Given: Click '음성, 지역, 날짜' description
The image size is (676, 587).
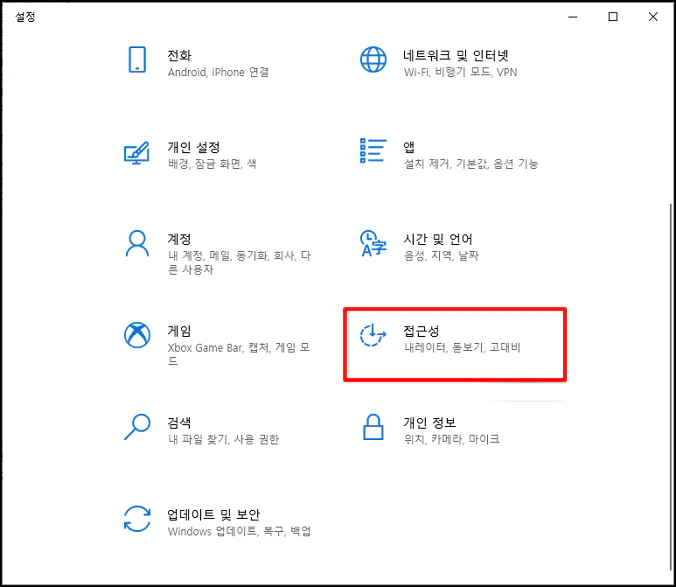Looking at the screenshot, I should pos(441,256).
